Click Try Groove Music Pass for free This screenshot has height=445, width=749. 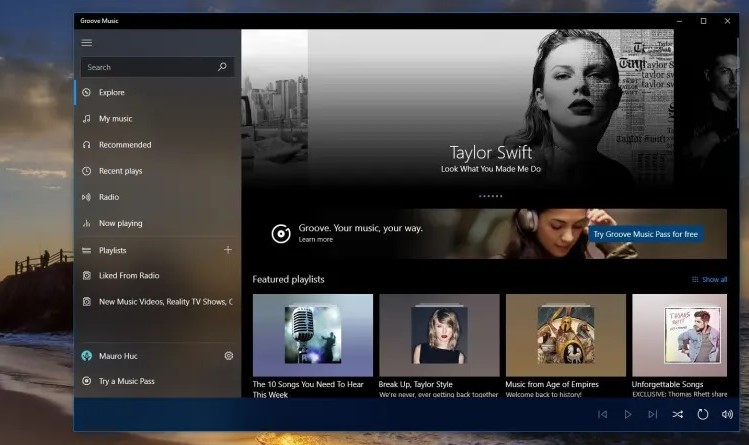tap(645, 234)
